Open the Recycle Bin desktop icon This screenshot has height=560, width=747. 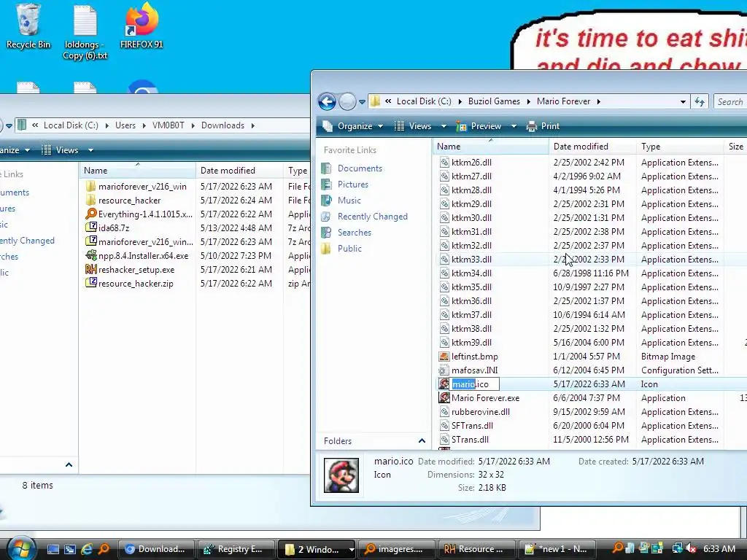coord(28,26)
